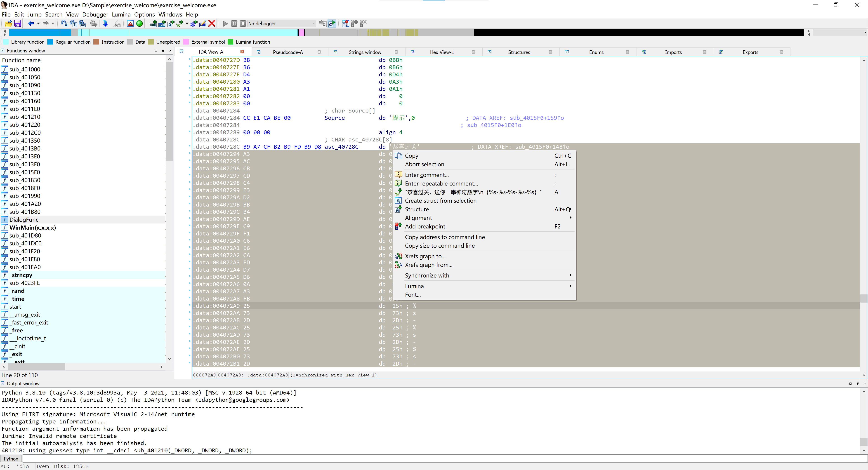Image resolution: width=868 pixels, height=470 pixels.
Task: Select WinMain(x,x,x,x) in the function list
Action: (x=83, y=228)
